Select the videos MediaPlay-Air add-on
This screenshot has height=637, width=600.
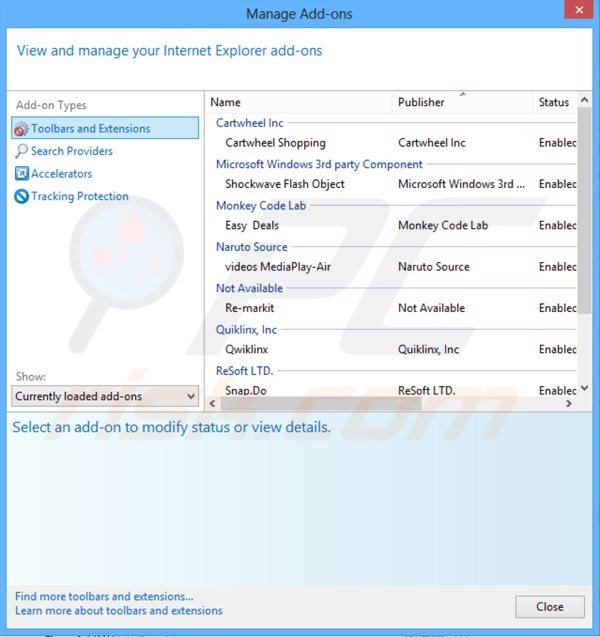pyautogui.click(x=278, y=267)
